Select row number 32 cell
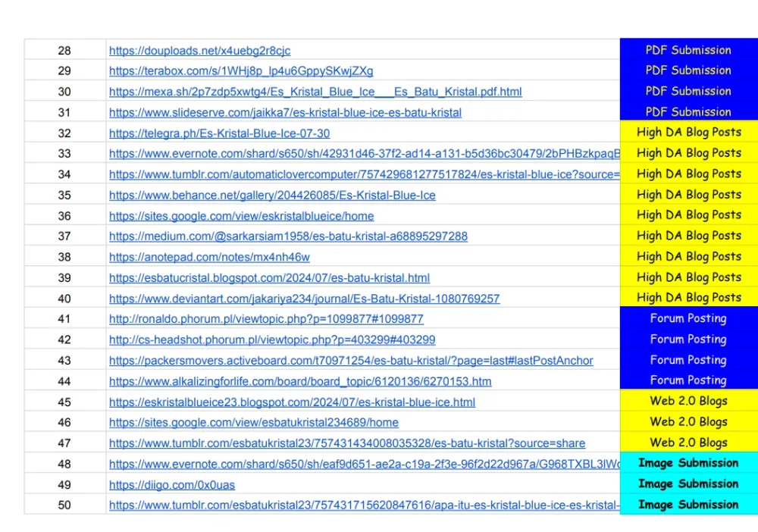The height and width of the screenshot is (532, 758). click(x=64, y=133)
